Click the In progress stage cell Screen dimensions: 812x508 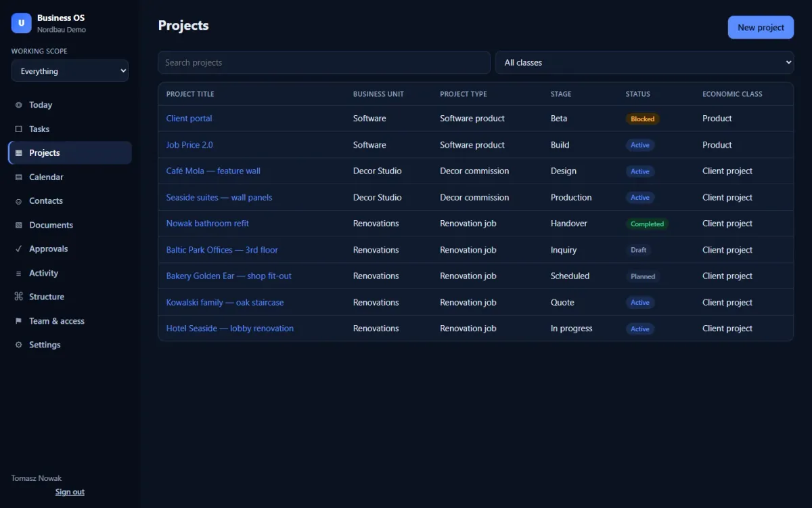(571, 329)
